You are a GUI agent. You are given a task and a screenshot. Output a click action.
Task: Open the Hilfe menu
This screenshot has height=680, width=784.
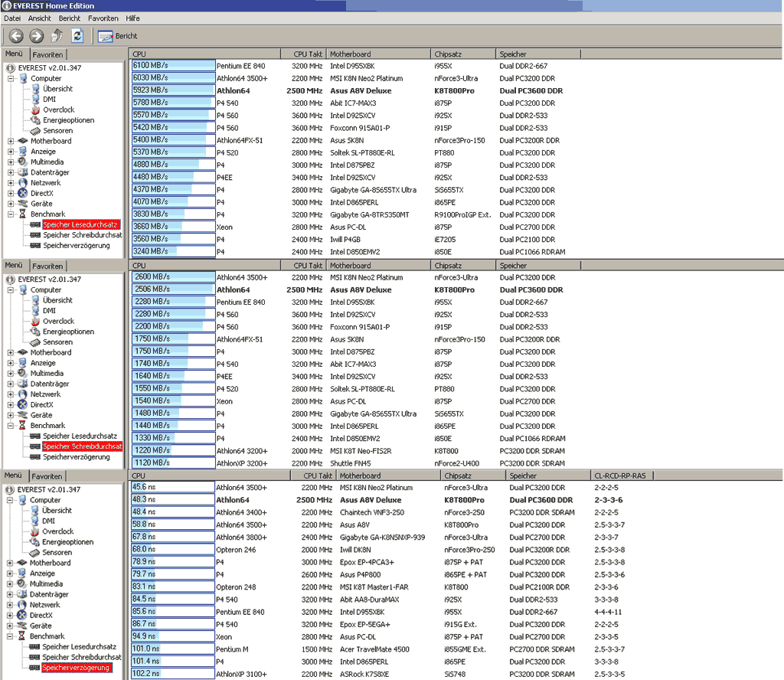point(132,18)
